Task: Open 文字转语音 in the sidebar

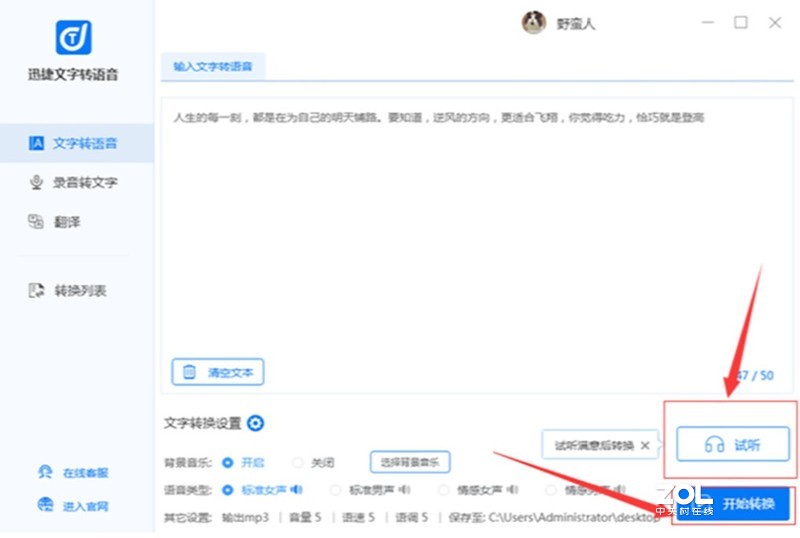Action: [x=77, y=143]
